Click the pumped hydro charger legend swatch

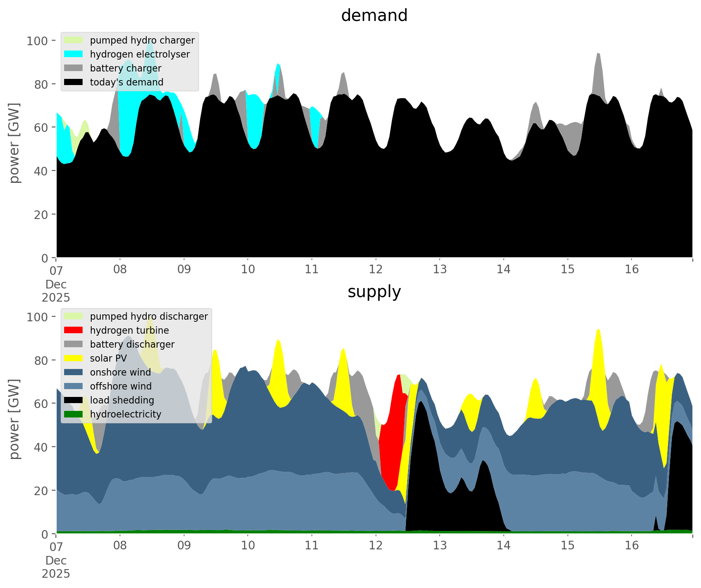tap(74, 40)
